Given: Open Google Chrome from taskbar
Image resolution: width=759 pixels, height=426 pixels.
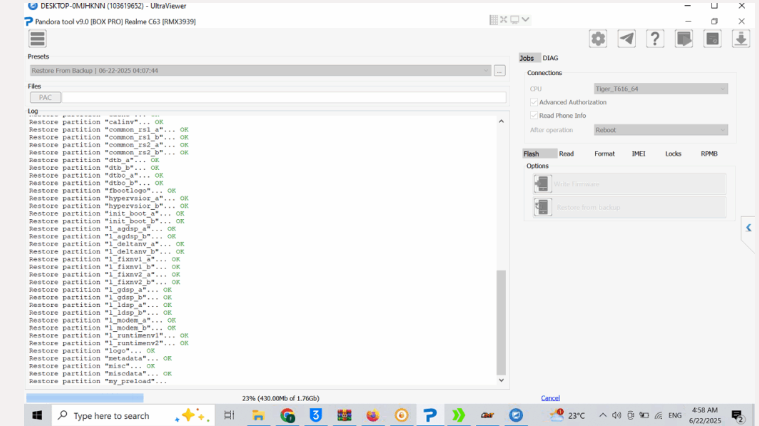Looking at the screenshot, I should (x=287, y=415).
